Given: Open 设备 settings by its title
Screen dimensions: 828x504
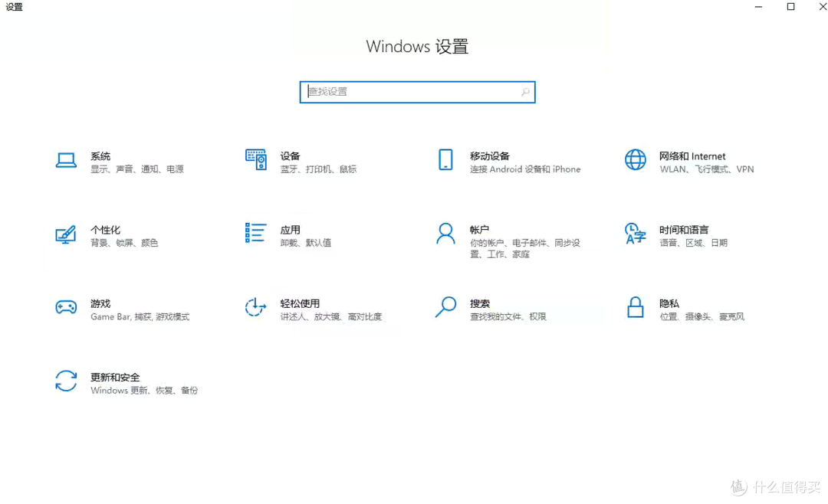Looking at the screenshot, I should coord(290,156).
